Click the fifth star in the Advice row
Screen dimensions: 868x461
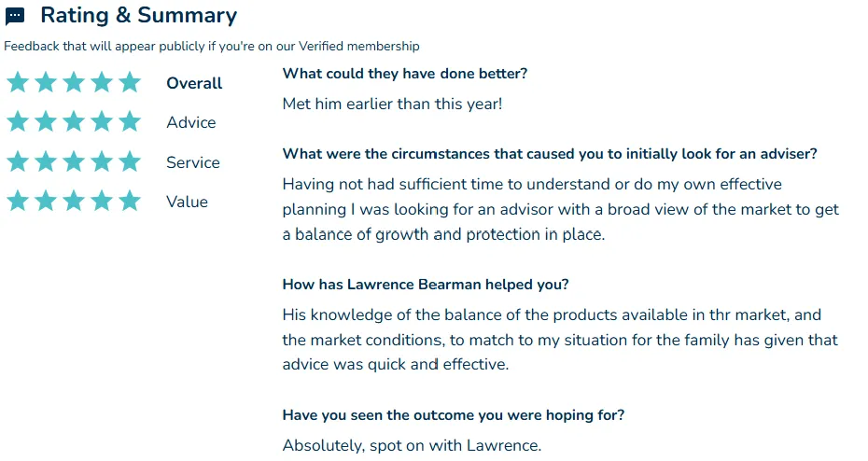pyautogui.click(x=130, y=121)
